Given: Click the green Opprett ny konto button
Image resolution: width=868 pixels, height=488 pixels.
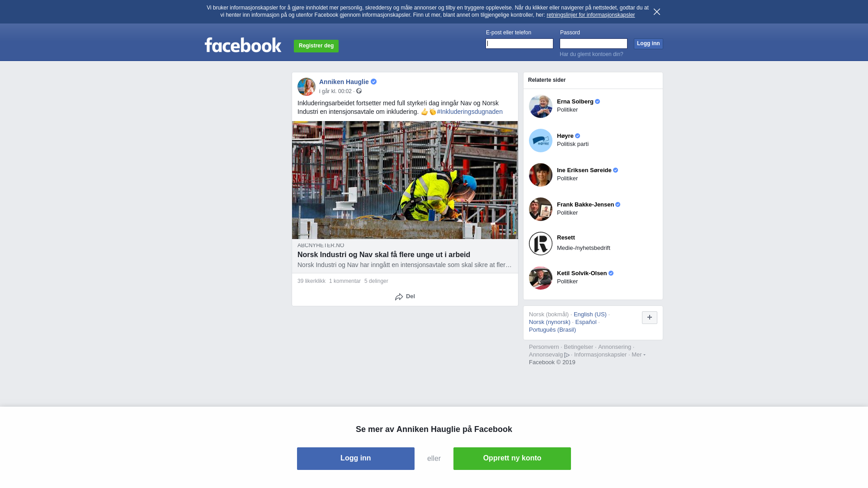Looking at the screenshot, I should [512, 459].
